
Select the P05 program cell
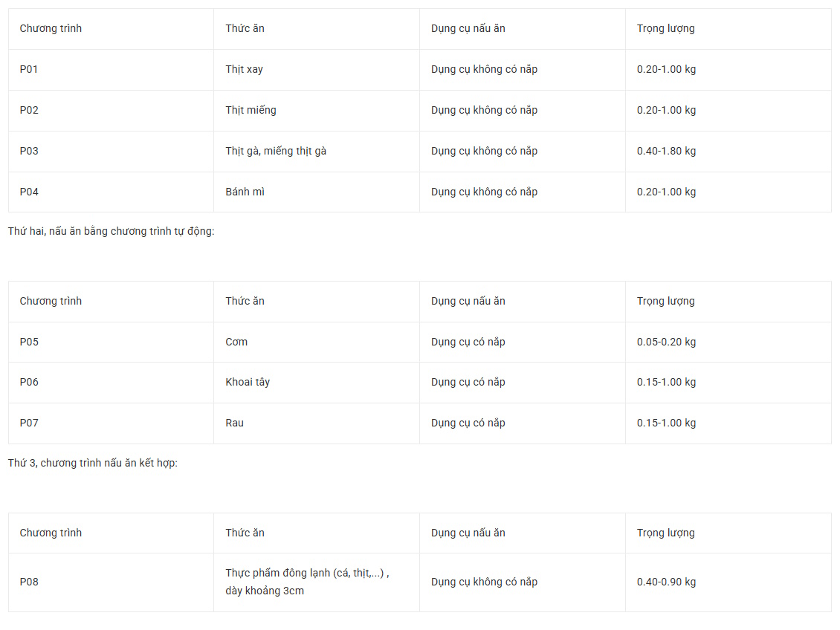pos(29,342)
